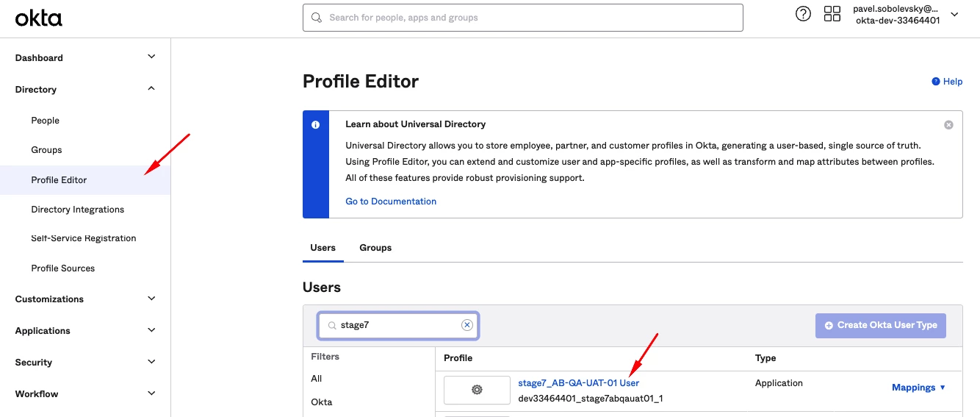Open the help question mark icon
Viewport: 980px width, 417px height.
click(803, 14)
